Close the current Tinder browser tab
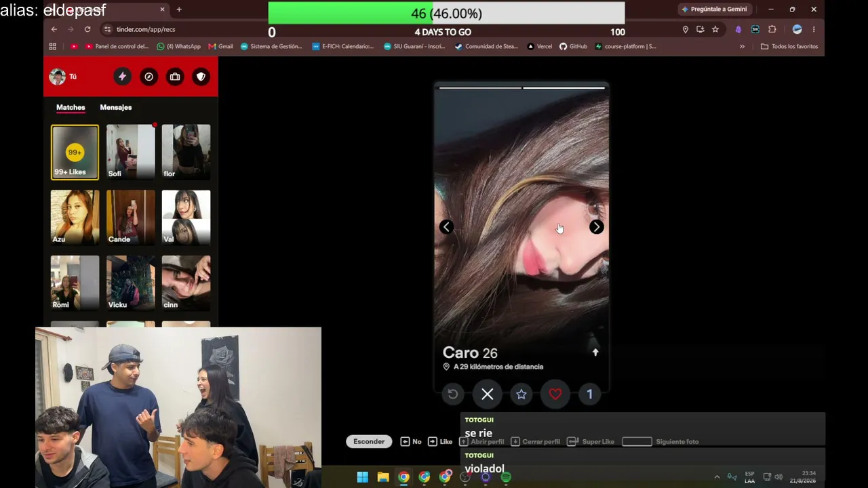Screen dimensions: 868x488 click(x=162, y=9)
